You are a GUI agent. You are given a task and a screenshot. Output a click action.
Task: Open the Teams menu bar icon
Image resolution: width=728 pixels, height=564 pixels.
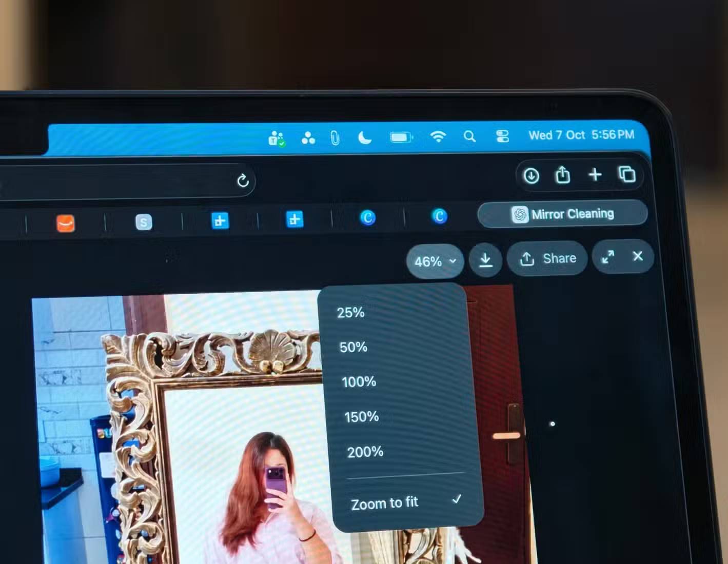coord(277,138)
